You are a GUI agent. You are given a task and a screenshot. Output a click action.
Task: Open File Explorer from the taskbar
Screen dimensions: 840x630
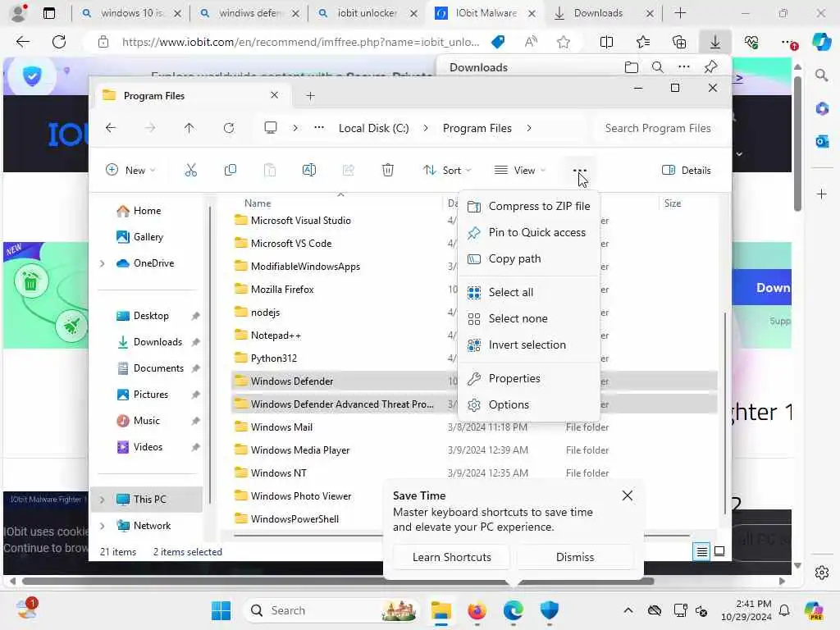(x=441, y=610)
